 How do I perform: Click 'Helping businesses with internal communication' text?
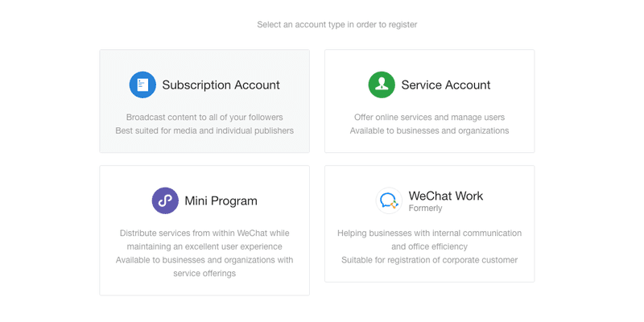tap(429, 233)
